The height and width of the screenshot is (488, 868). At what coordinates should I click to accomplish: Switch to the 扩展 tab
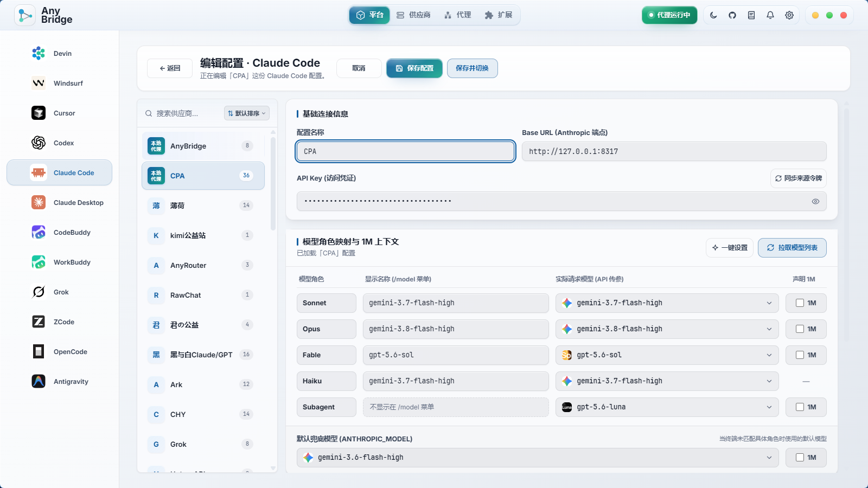coord(499,15)
